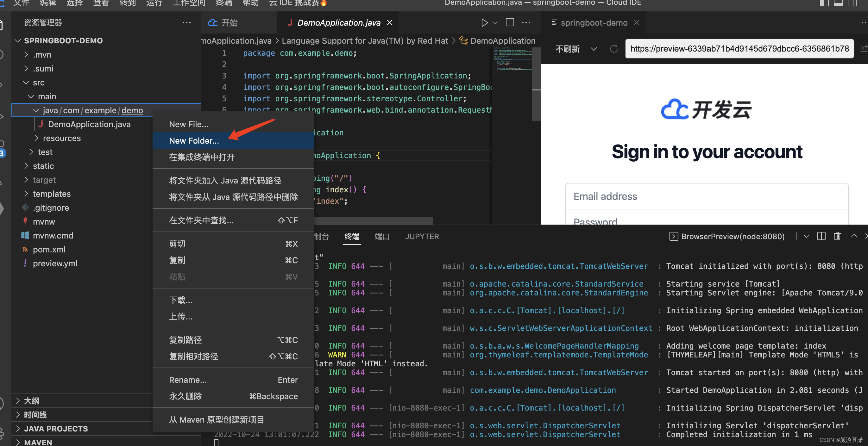Close the DemoApplication.java editor tab
This screenshot has width=868, height=446.
pos(389,22)
